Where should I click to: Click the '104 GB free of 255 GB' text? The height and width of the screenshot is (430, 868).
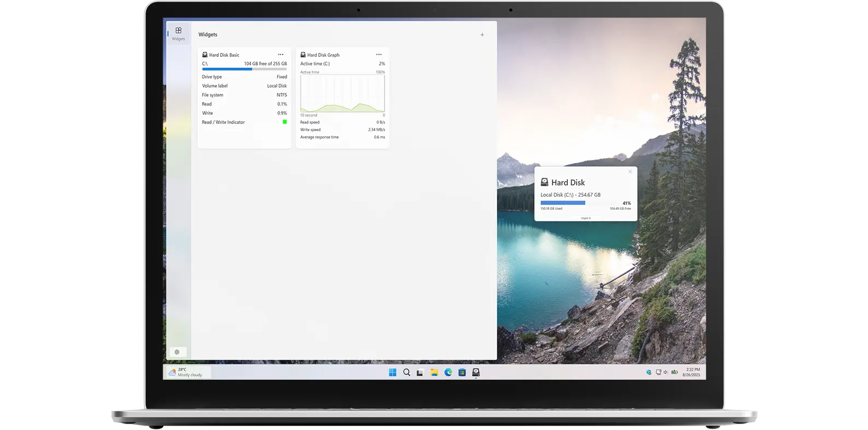pos(265,64)
